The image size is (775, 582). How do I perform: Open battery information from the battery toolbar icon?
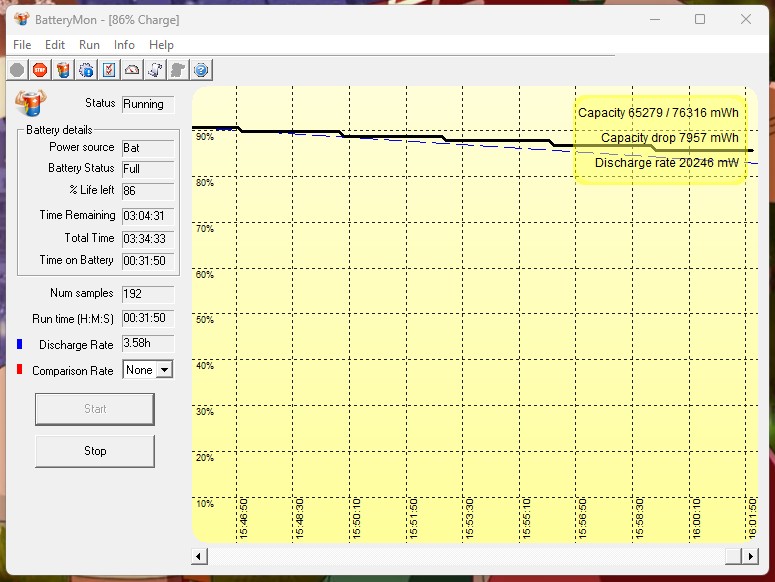tap(63, 70)
